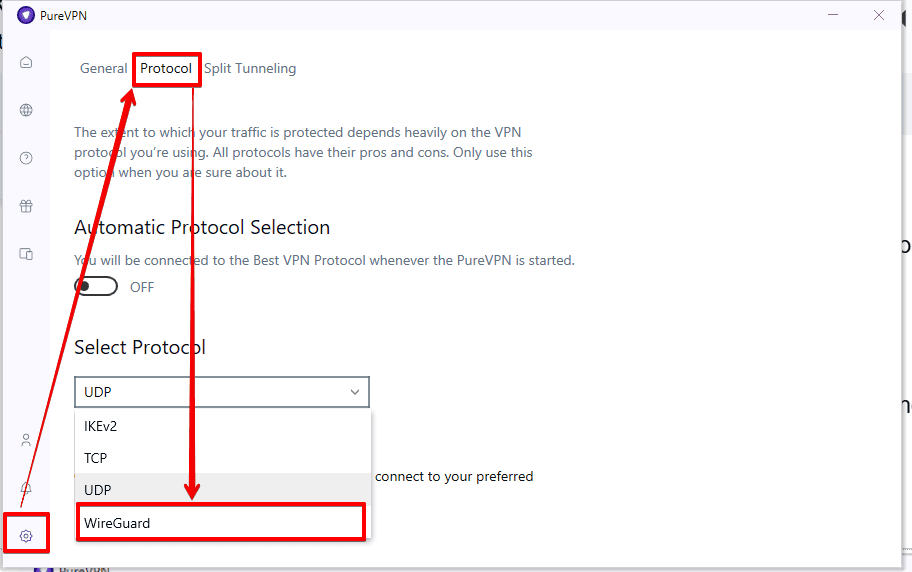Open the user profile icon
The height and width of the screenshot is (572, 912).
click(26, 440)
